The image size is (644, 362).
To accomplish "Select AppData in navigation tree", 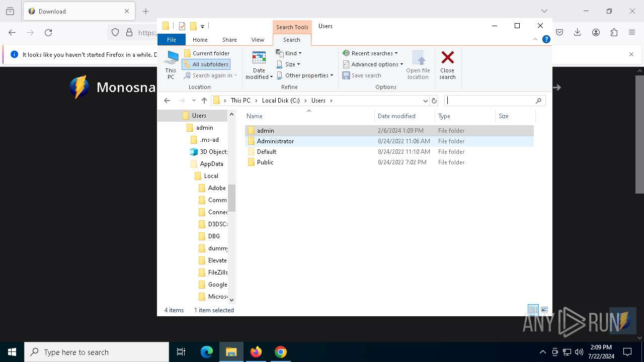I will [x=207, y=164].
